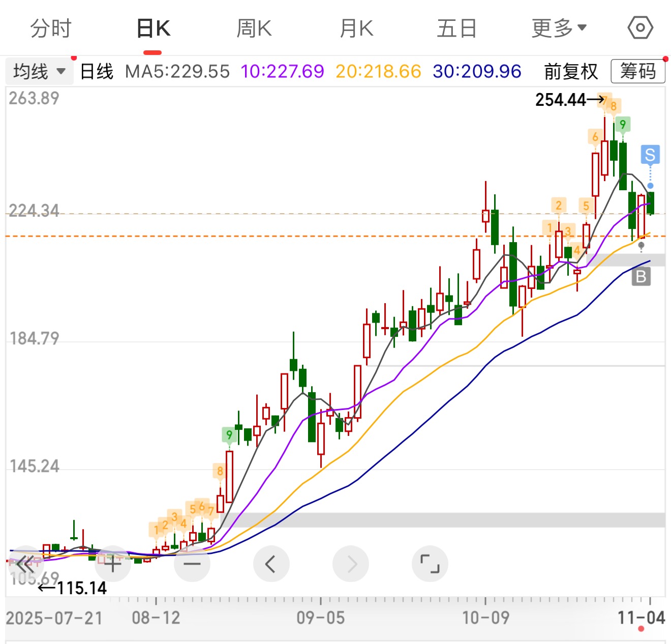This screenshot has width=671, height=644.
Task: Switch to the 分时 tab
Action: 51,28
